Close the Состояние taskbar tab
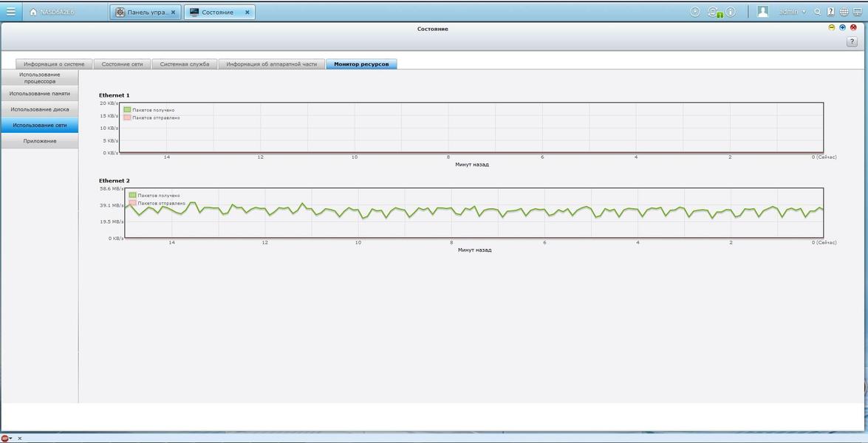The height and width of the screenshot is (443, 868). coord(247,12)
